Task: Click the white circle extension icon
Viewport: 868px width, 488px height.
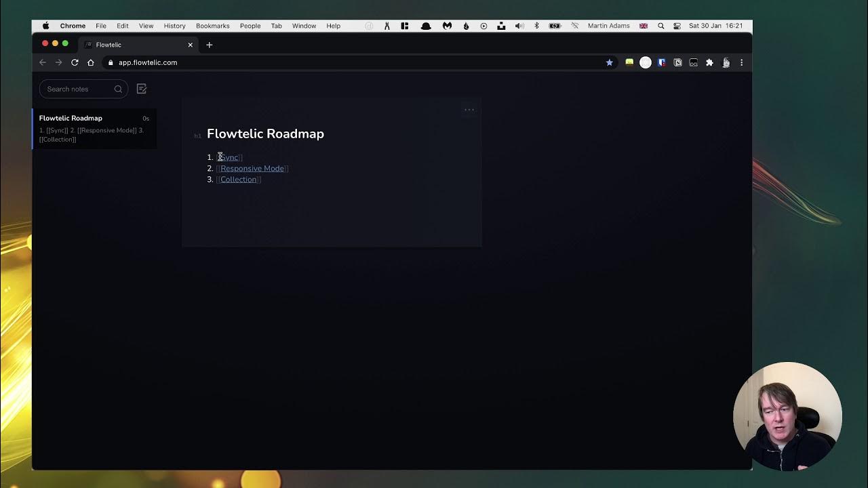Action: [x=646, y=62]
